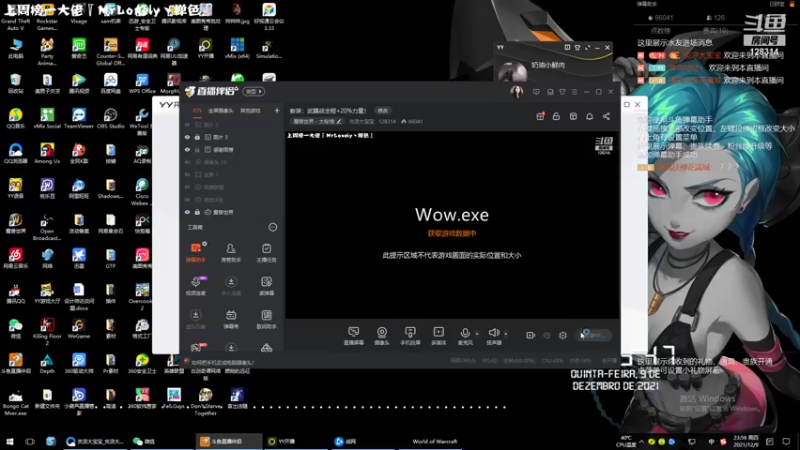Image resolution: width=800 pixels, height=450 pixels.
Task: Open the 弹幕秀 danmaku show tool
Action: (231, 319)
